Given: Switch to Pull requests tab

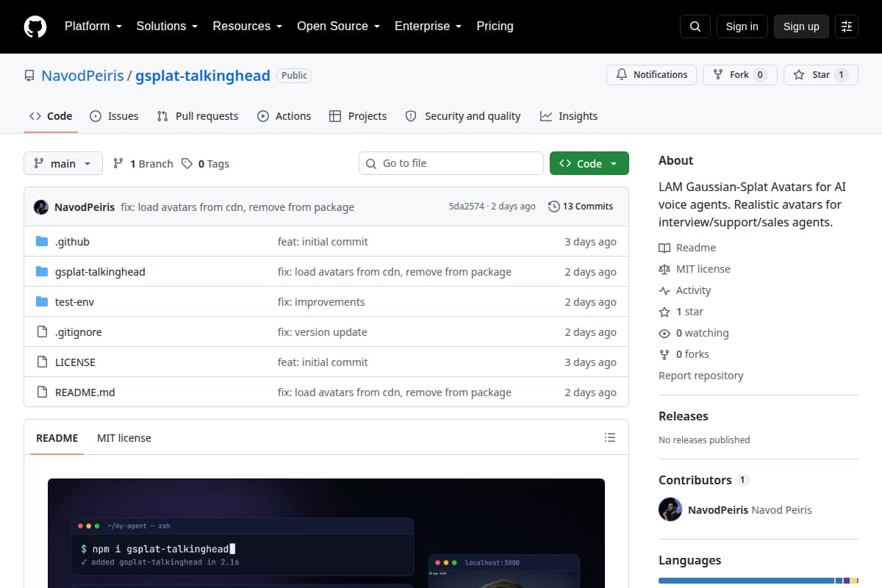Looking at the screenshot, I should [x=198, y=116].
